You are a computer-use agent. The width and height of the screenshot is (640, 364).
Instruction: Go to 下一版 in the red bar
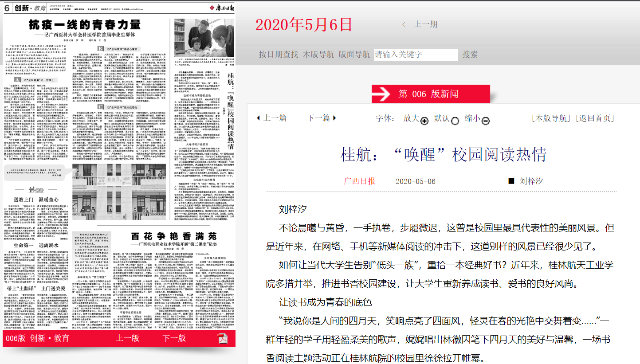pos(174,338)
